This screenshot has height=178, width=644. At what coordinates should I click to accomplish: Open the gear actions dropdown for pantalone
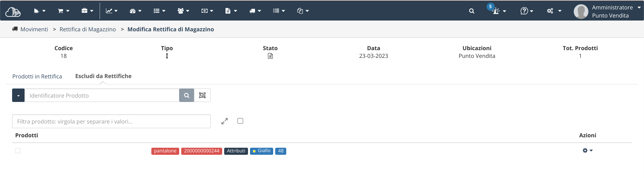pos(588,151)
